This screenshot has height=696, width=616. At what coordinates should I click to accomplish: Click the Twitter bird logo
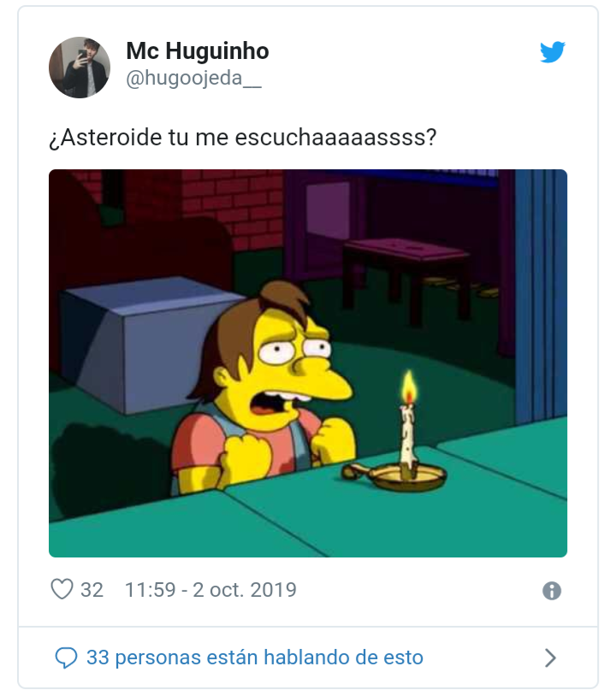pos(552,52)
